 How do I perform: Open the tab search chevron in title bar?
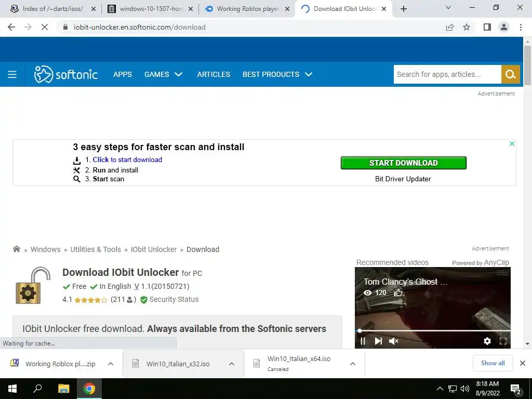448,7
